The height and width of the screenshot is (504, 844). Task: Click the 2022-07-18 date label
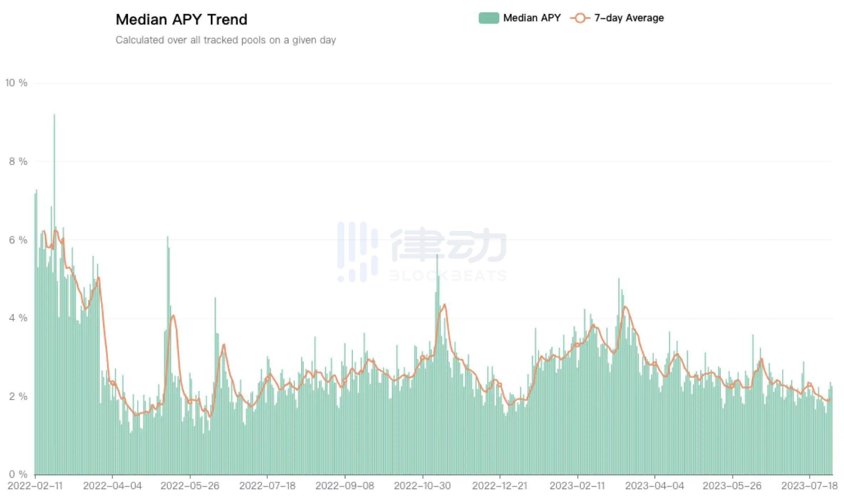[x=267, y=486]
